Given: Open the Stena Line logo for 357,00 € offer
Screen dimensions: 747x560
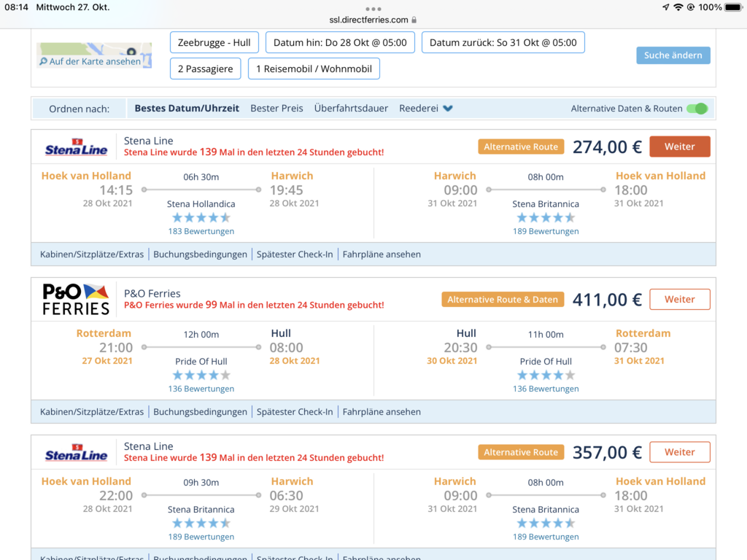Looking at the screenshot, I should (76, 452).
